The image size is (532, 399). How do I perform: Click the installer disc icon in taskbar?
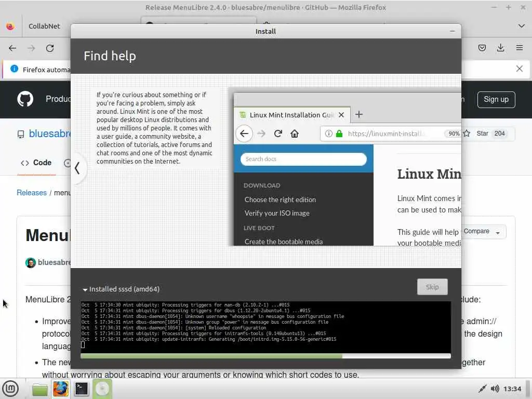(102, 389)
